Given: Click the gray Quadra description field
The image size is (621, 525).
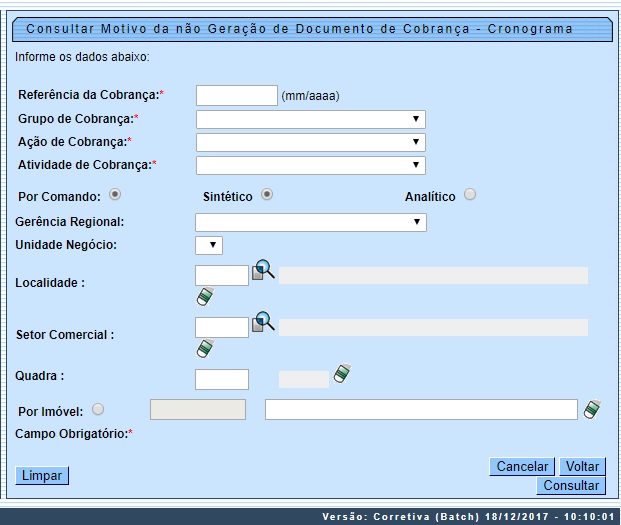Looking at the screenshot, I should click(304, 379).
